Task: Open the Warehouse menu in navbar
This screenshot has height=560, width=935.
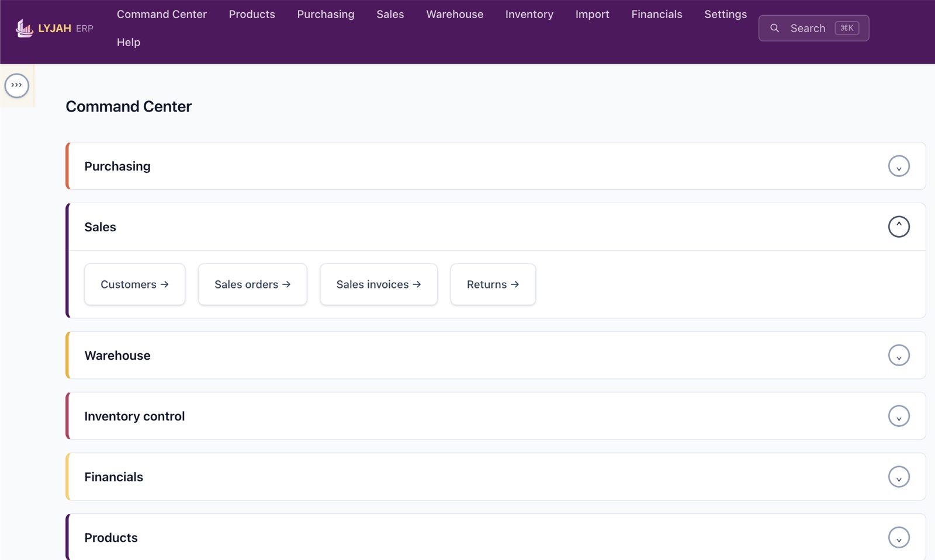Action: 455,14
